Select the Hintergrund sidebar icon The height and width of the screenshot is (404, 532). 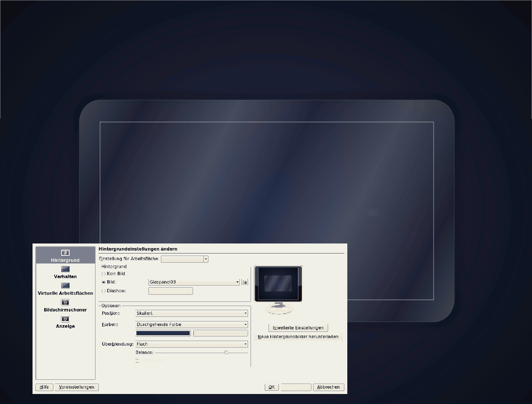pyautogui.click(x=65, y=253)
